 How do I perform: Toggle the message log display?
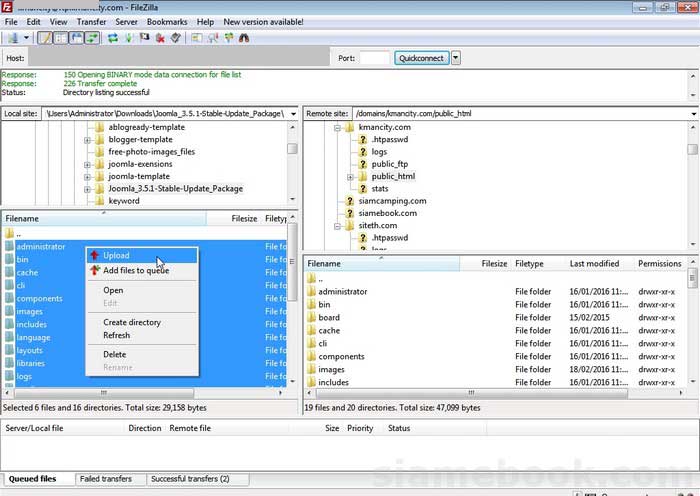[x=45, y=38]
